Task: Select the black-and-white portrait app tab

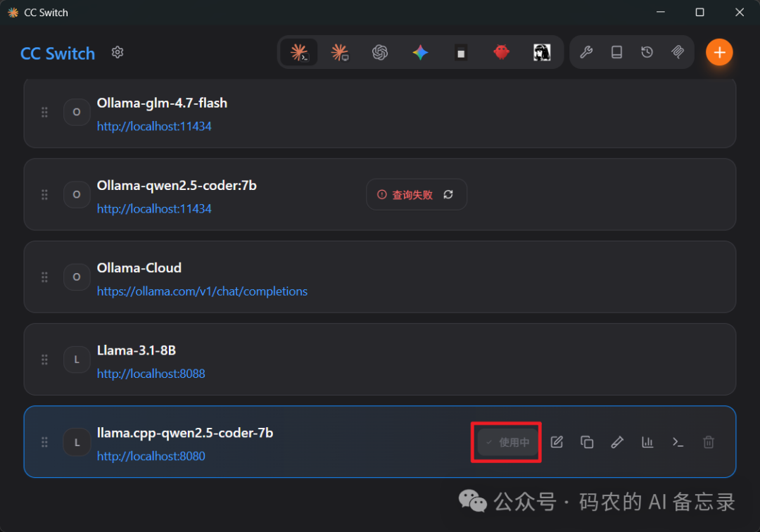Action: (542, 52)
